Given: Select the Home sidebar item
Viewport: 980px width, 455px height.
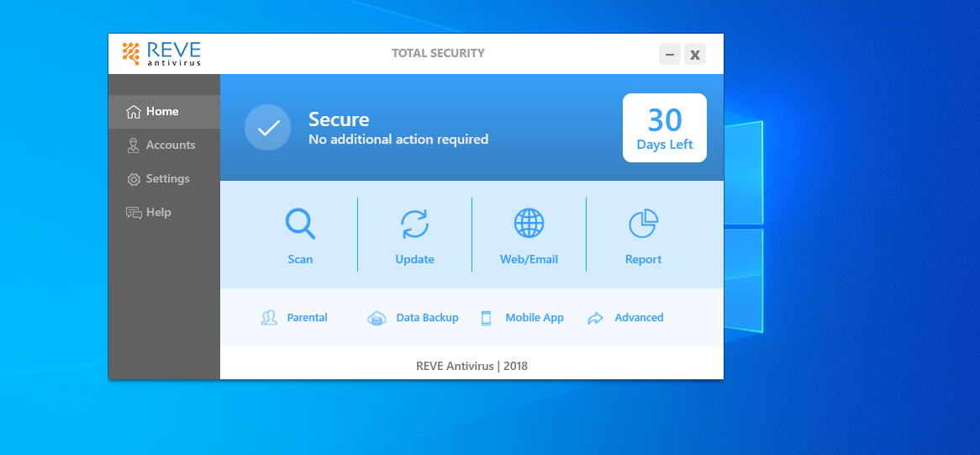Looking at the screenshot, I should click(165, 112).
